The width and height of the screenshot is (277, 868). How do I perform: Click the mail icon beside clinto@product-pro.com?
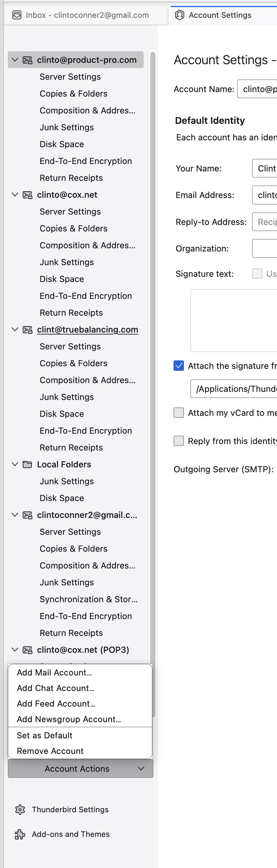[x=27, y=60]
